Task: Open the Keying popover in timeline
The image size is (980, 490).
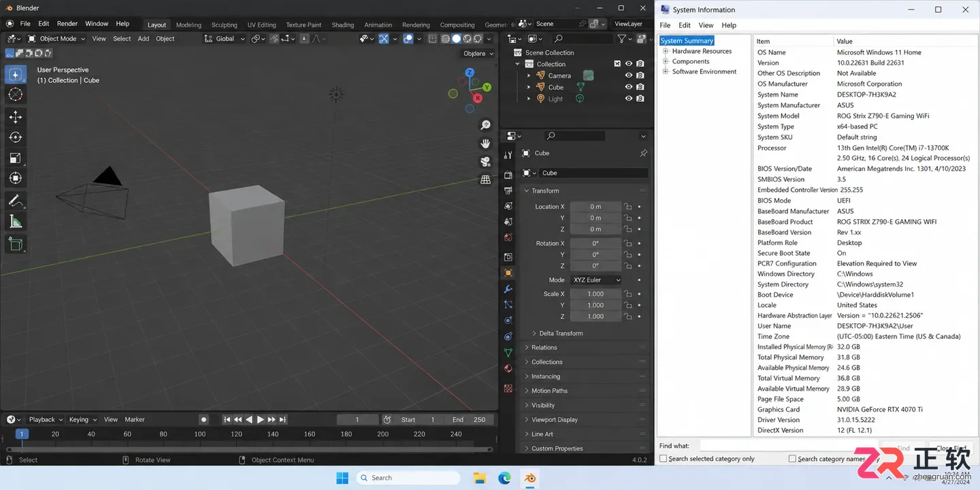Action: pos(82,420)
